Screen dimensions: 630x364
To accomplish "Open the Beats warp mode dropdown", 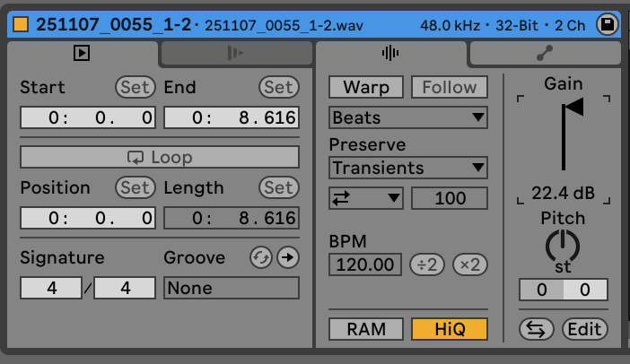I will pyautogui.click(x=407, y=117).
